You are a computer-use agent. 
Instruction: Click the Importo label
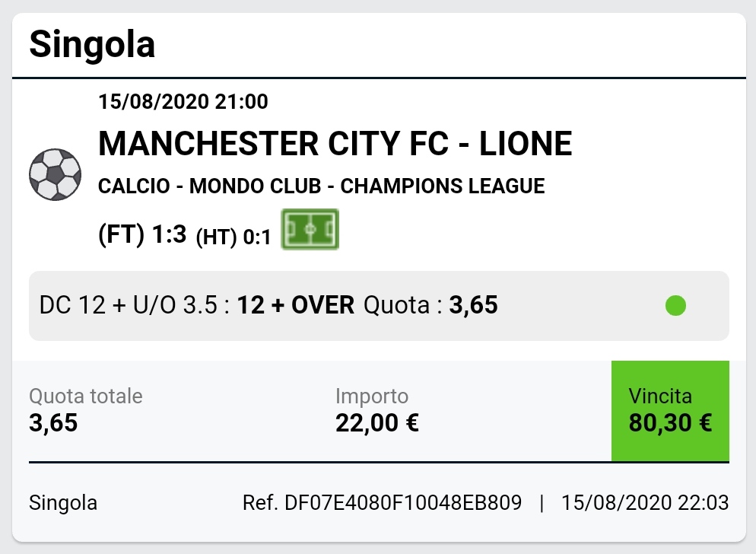pos(372,396)
